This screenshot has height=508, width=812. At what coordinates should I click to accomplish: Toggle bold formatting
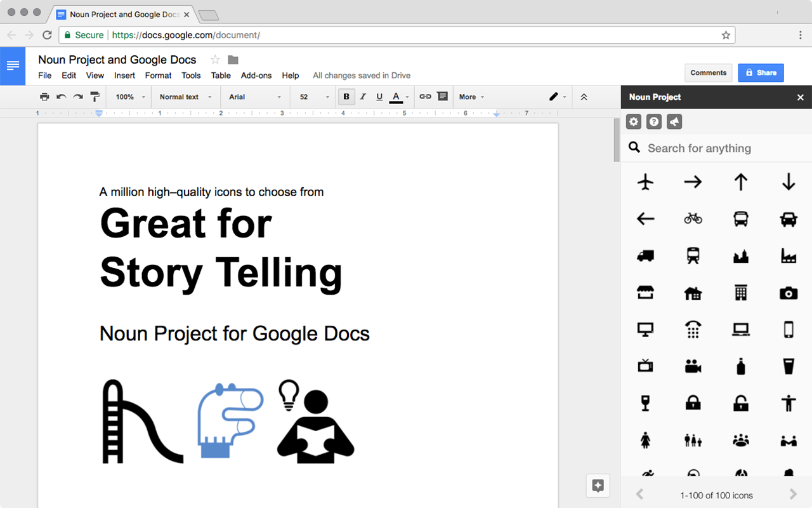pyautogui.click(x=346, y=97)
